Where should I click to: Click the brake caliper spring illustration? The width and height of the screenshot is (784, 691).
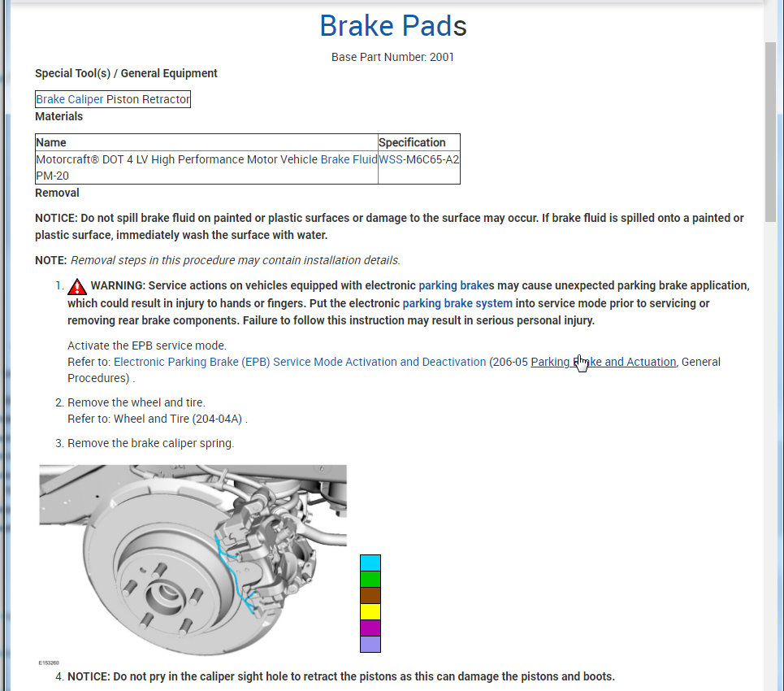[193, 560]
